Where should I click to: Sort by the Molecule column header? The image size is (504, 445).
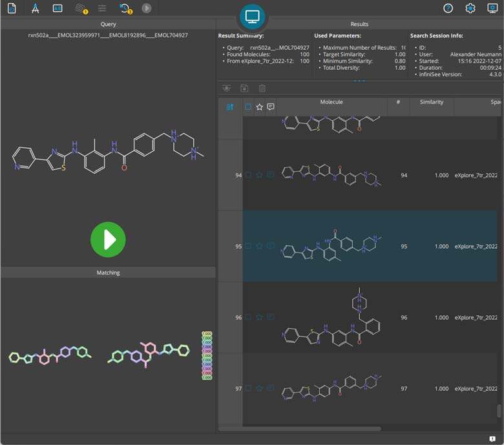tap(331, 102)
